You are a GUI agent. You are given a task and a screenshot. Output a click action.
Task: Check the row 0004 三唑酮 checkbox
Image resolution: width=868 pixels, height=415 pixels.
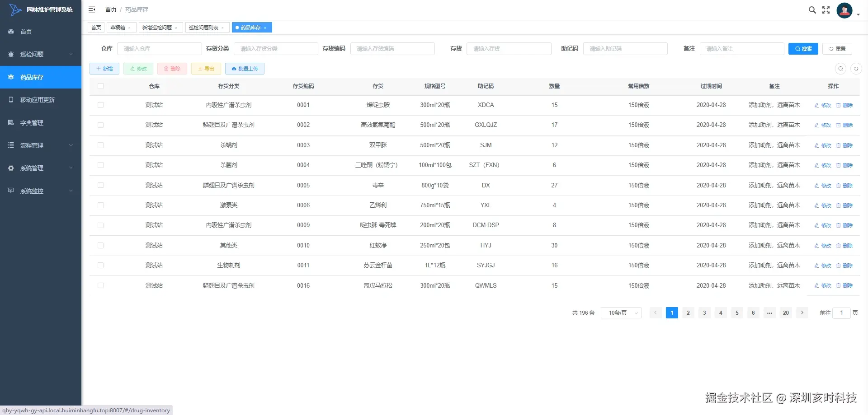(100, 165)
